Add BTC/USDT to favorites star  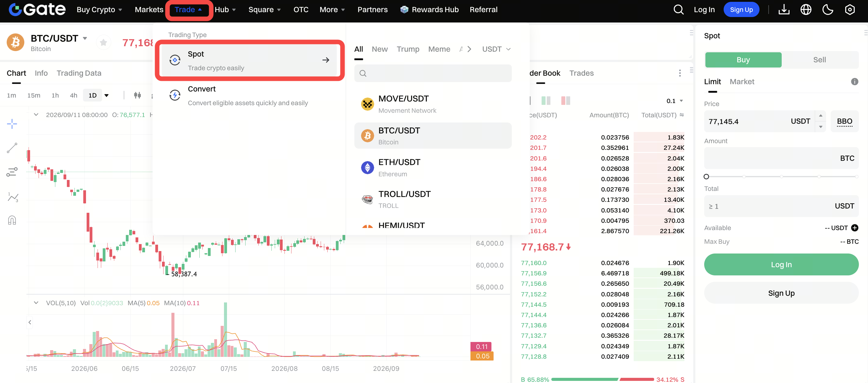(x=103, y=43)
